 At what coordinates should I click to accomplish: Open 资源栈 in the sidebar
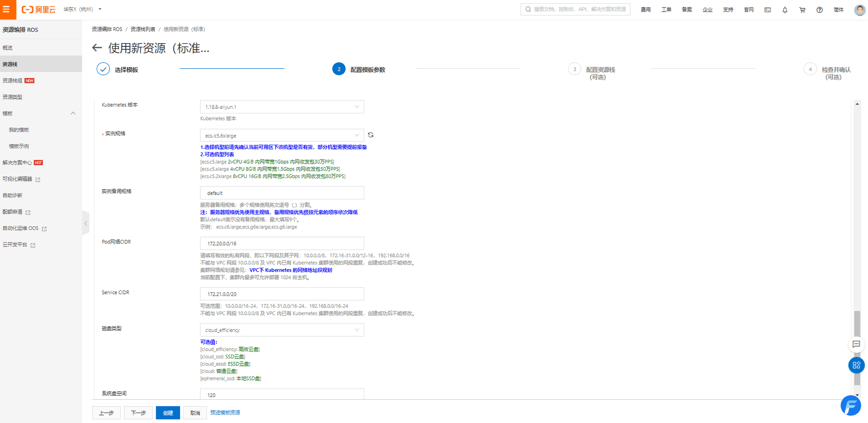point(41,64)
